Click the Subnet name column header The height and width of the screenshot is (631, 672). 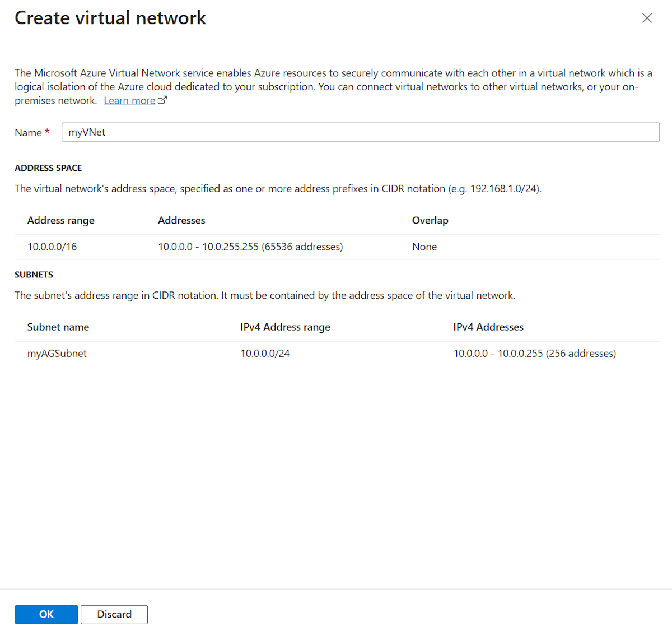coord(58,327)
